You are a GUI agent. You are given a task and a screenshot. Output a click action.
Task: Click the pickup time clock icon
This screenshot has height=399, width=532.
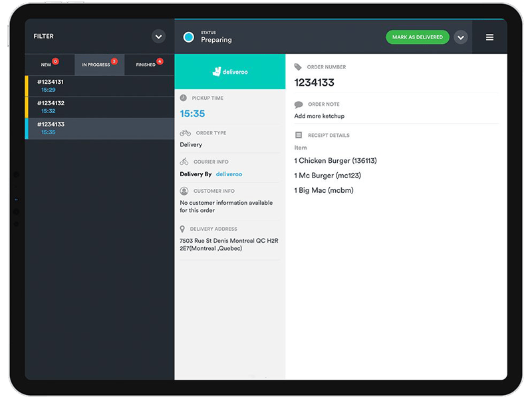[184, 98]
